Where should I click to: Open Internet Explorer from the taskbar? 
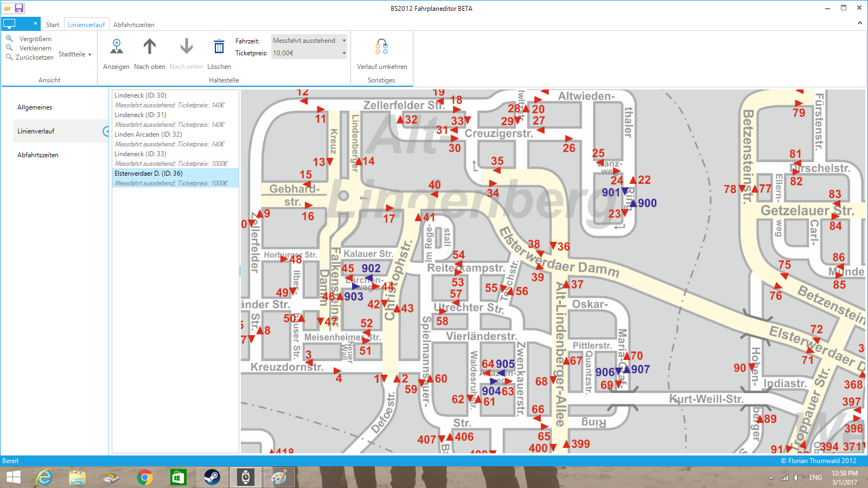point(44,477)
